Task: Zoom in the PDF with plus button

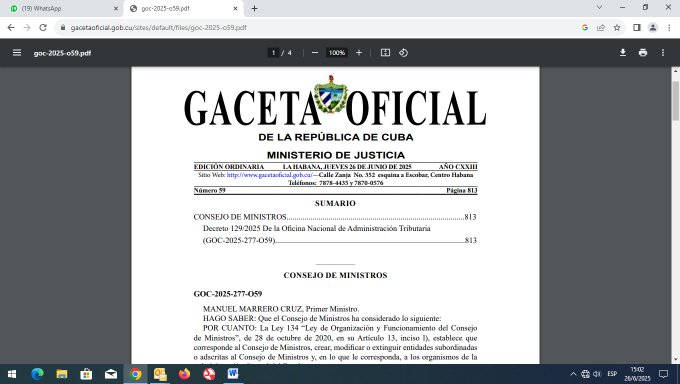Action: click(x=359, y=53)
